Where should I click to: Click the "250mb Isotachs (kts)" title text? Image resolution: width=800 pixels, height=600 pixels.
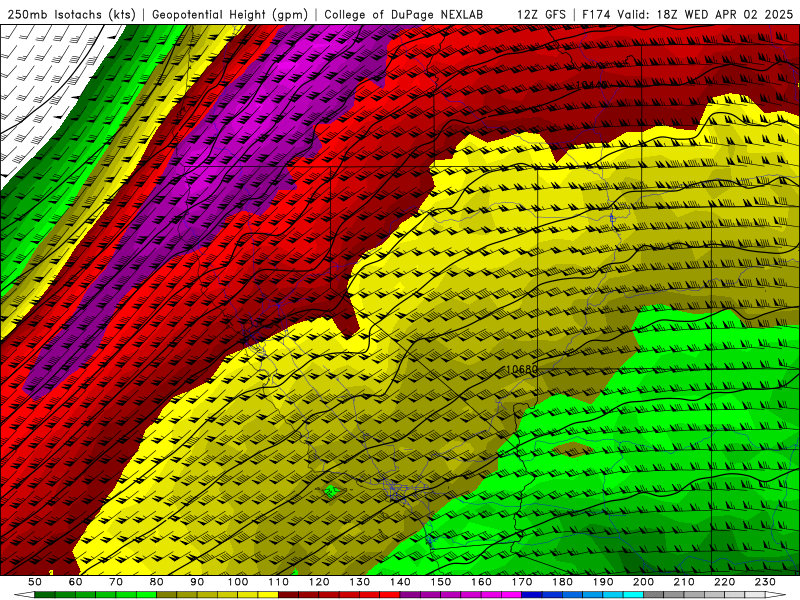71,14
